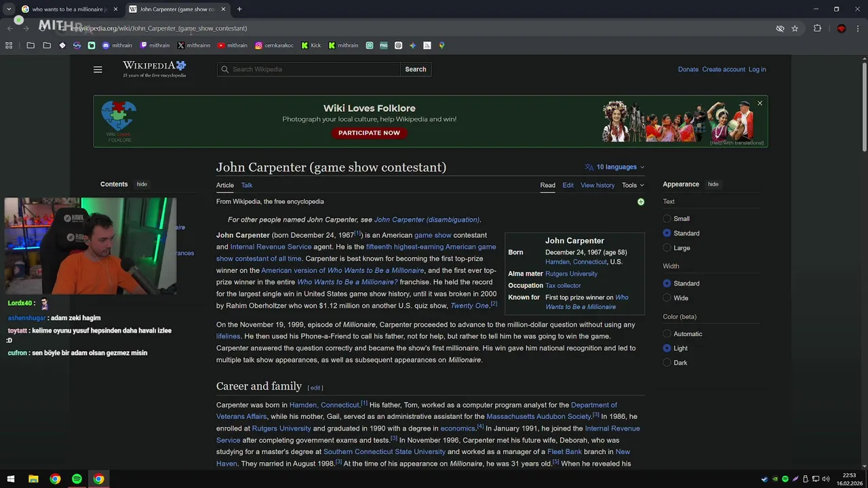Open the Tools dropdown menu
The image size is (868, 488).
tap(633, 185)
